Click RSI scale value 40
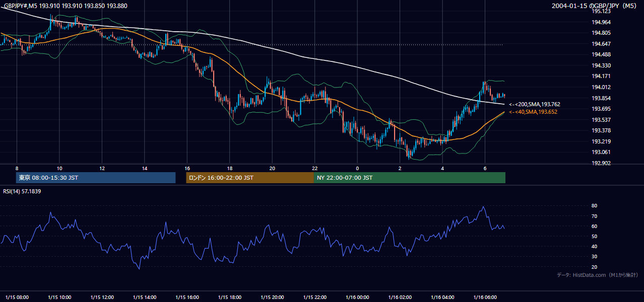Viewport: 644px width, 302px height. (x=595, y=246)
